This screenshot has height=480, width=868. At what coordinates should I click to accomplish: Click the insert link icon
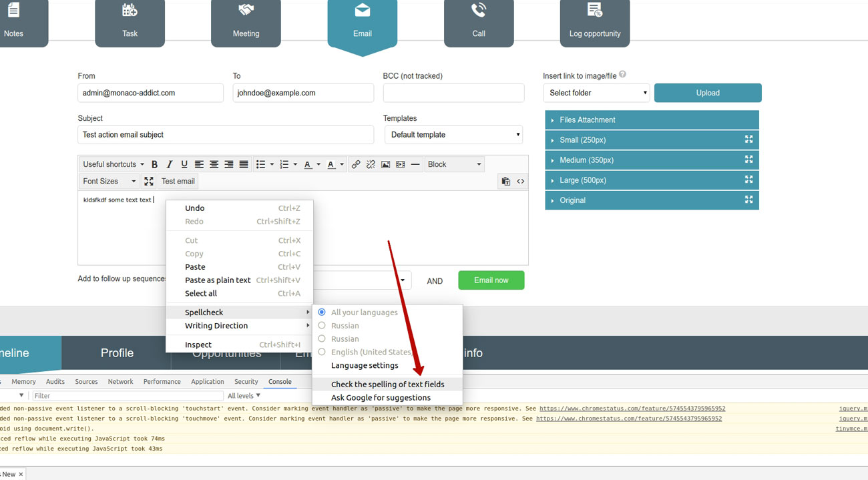pos(356,164)
